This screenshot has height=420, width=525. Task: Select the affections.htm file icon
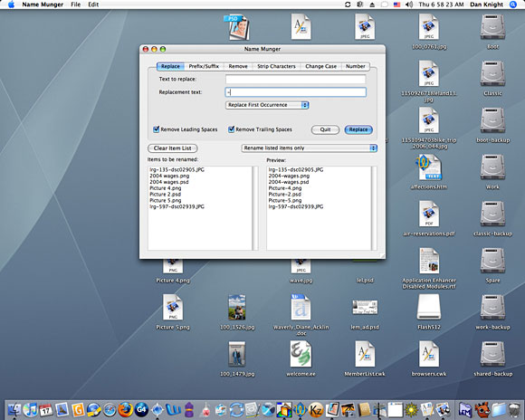click(x=428, y=167)
